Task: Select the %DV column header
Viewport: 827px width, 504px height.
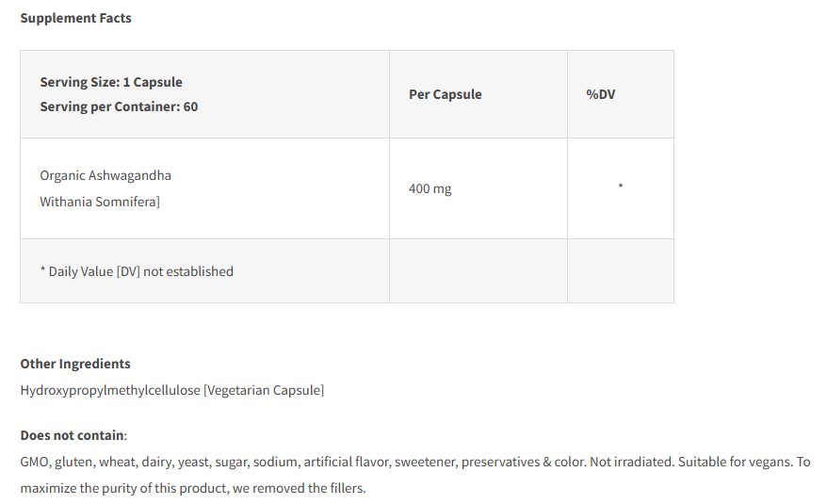Action: [x=601, y=94]
